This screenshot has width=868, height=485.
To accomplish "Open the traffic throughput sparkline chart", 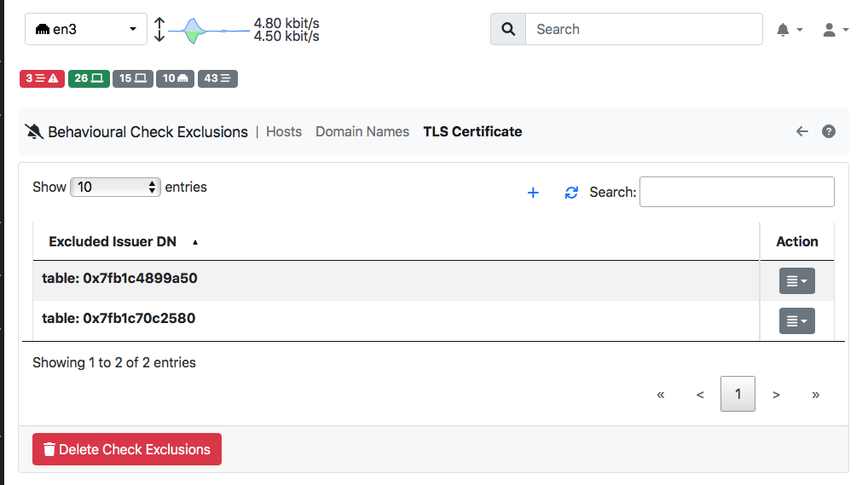I will pos(209,31).
